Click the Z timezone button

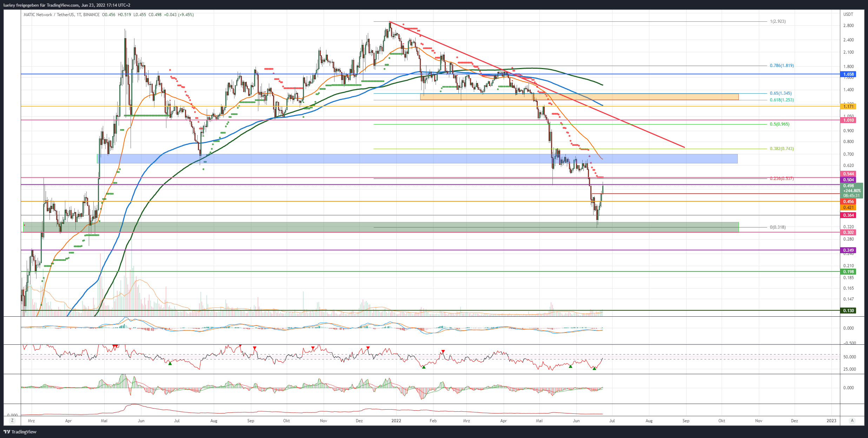(12, 420)
